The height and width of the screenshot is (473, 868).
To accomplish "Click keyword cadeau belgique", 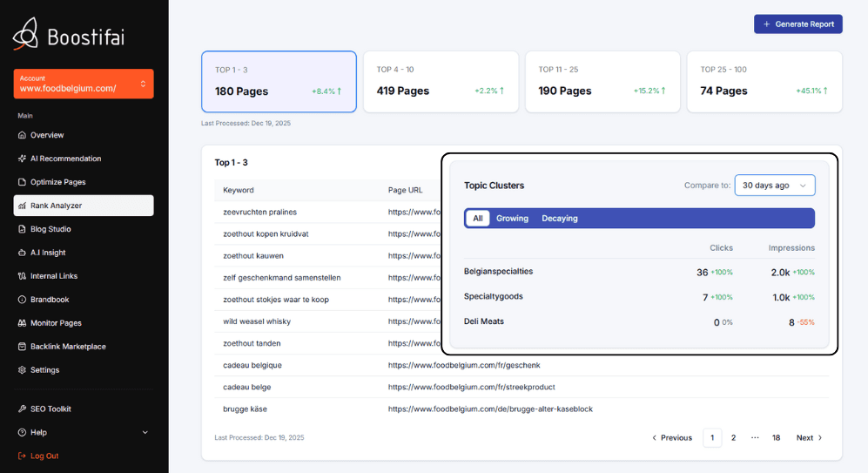I will point(252,365).
